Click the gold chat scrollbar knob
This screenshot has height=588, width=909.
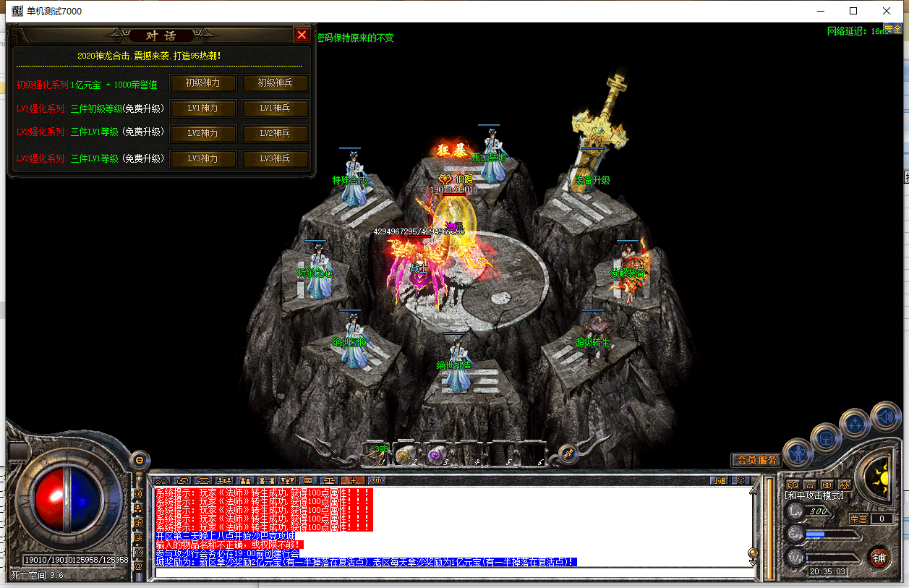pyautogui.click(x=754, y=553)
